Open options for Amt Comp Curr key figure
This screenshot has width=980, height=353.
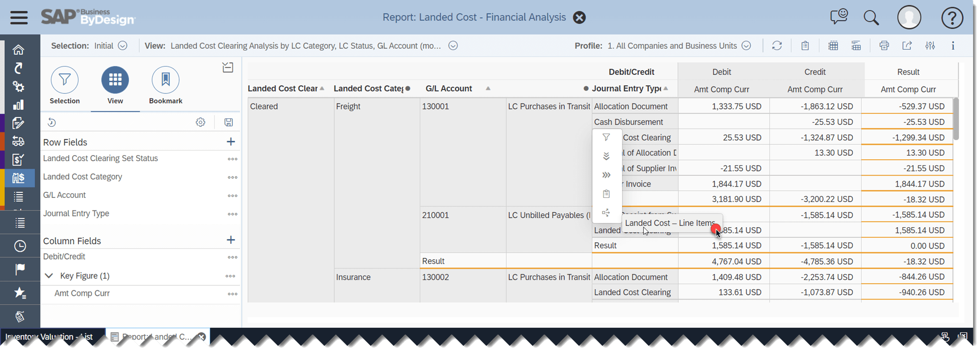tap(232, 294)
